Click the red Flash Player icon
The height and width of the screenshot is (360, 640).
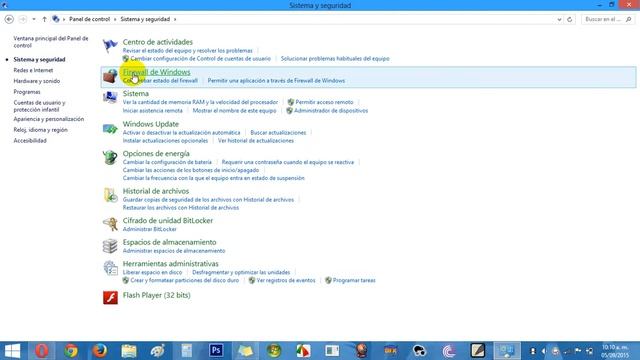tap(110, 297)
